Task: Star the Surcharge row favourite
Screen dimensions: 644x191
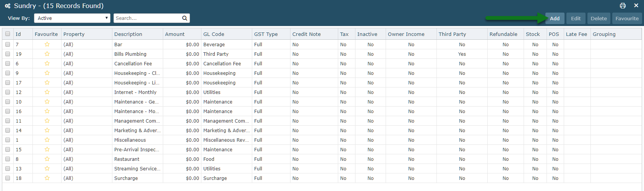Action: point(47,178)
